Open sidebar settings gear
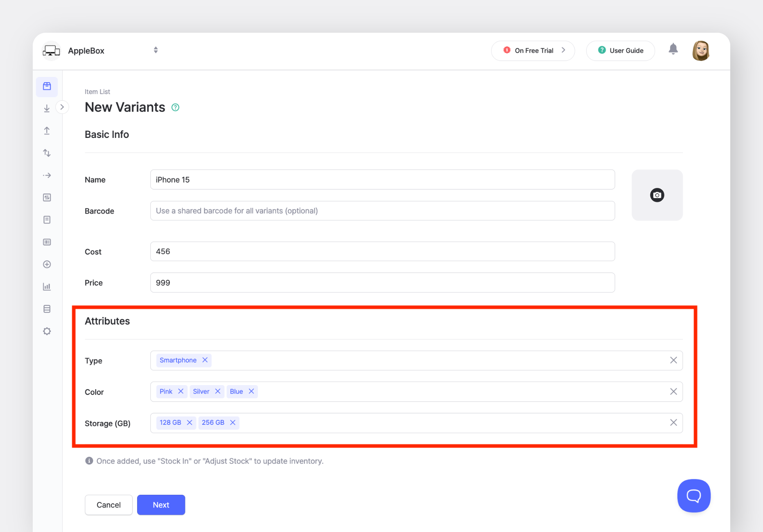Viewport: 763px width, 532px height. (47, 331)
